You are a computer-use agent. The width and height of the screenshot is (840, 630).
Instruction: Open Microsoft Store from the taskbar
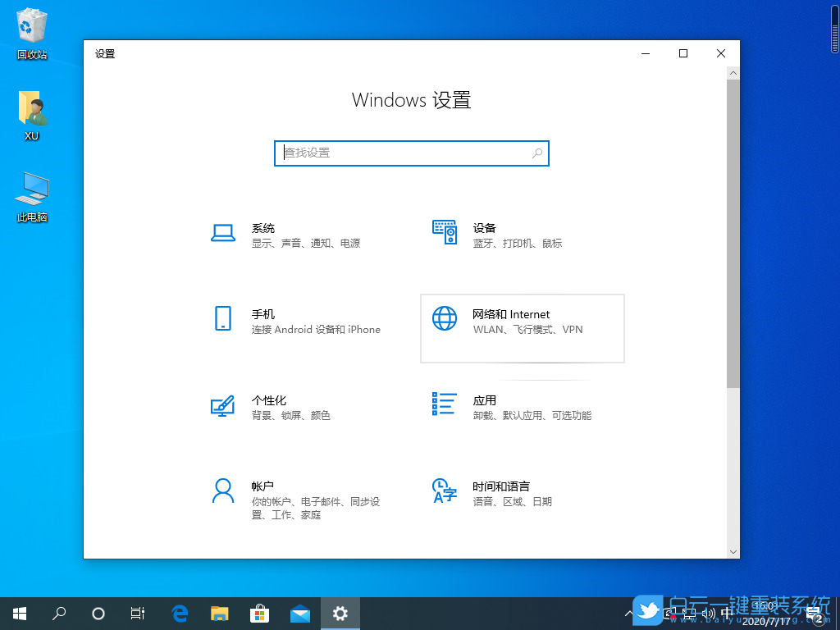pyautogui.click(x=259, y=613)
